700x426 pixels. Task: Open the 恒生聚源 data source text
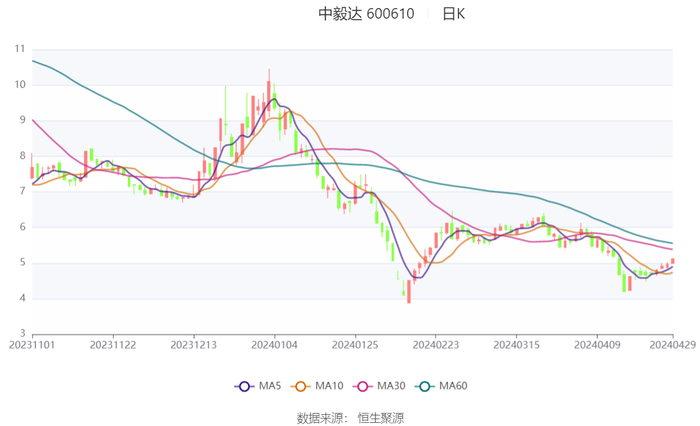(x=381, y=417)
